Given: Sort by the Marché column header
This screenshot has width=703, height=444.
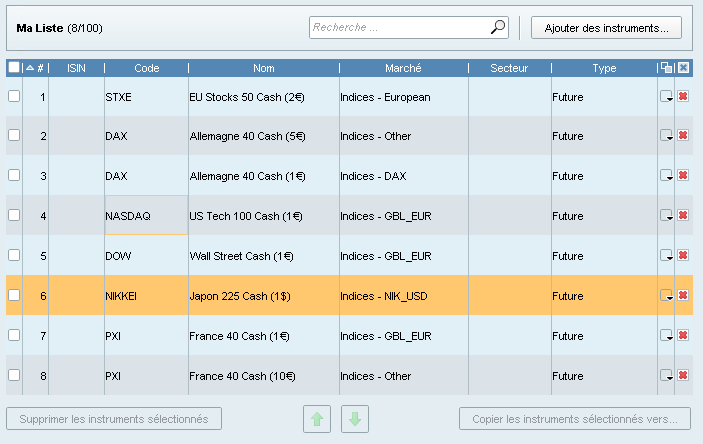Looking at the screenshot, I should [403, 68].
